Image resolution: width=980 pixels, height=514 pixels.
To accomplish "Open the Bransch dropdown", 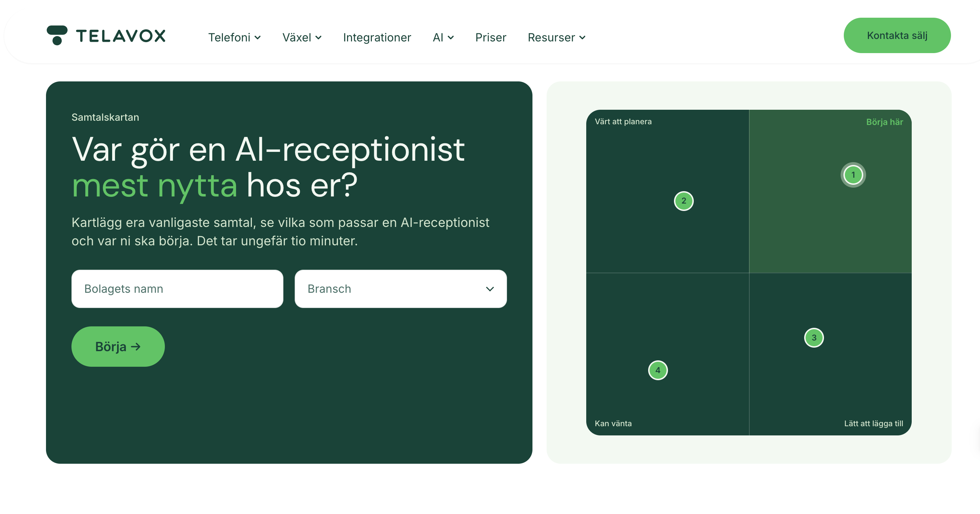I will [400, 289].
